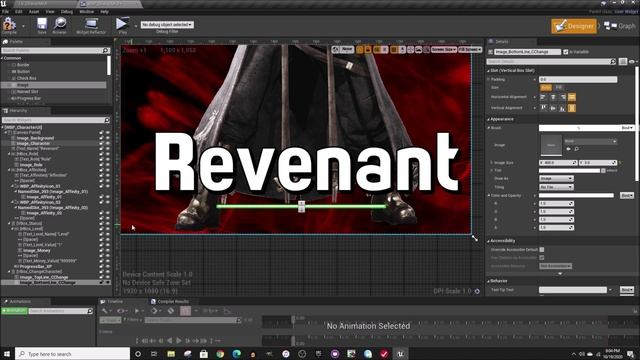The image size is (640, 360).
Task: Select the Palette panel tab
Action: (x=16, y=42)
